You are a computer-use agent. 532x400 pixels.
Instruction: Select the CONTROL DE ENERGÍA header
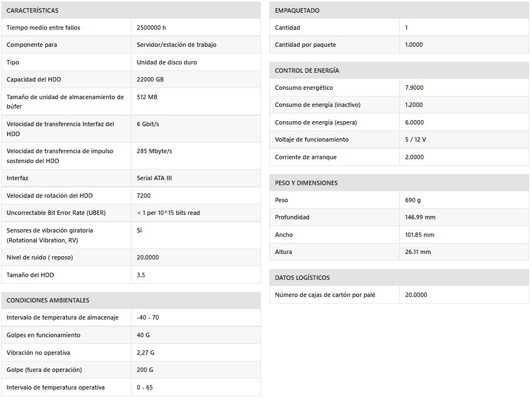[307, 71]
